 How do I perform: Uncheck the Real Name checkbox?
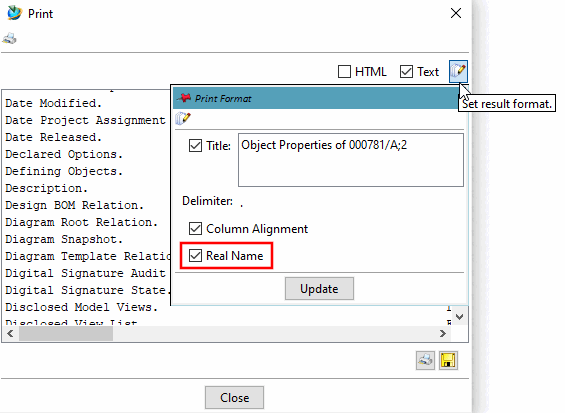click(x=196, y=256)
